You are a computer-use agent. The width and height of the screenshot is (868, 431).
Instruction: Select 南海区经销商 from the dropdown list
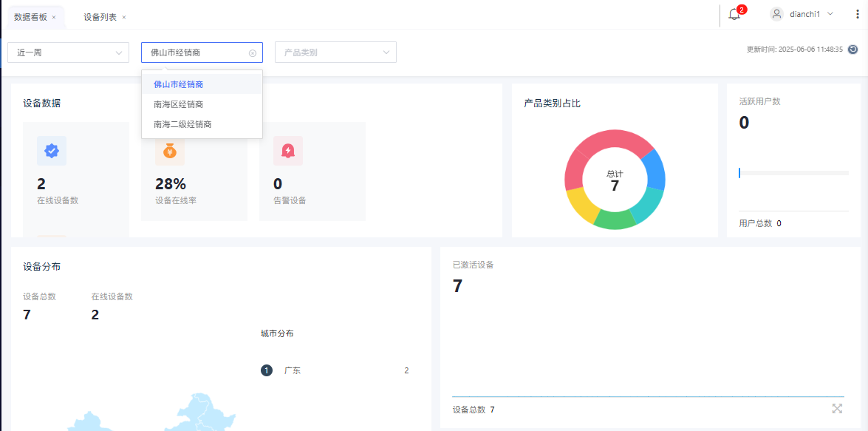point(178,104)
